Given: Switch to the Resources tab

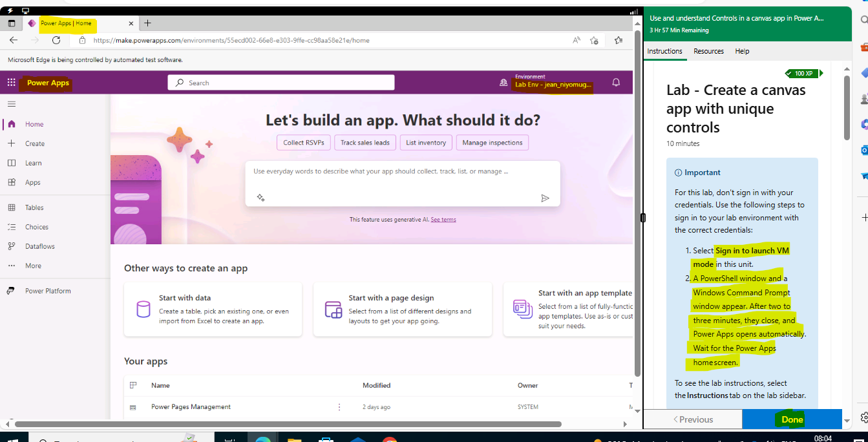Looking at the screenshot, I should (708, 51).
